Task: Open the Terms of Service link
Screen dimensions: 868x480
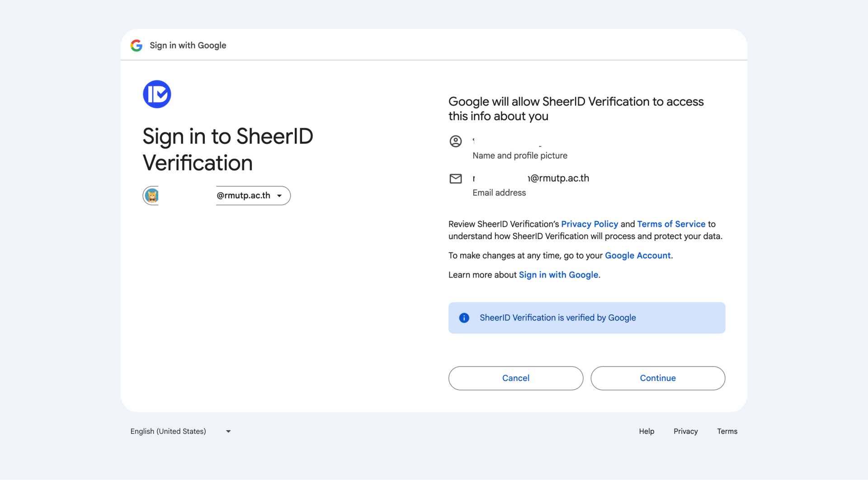Action: 671,224
